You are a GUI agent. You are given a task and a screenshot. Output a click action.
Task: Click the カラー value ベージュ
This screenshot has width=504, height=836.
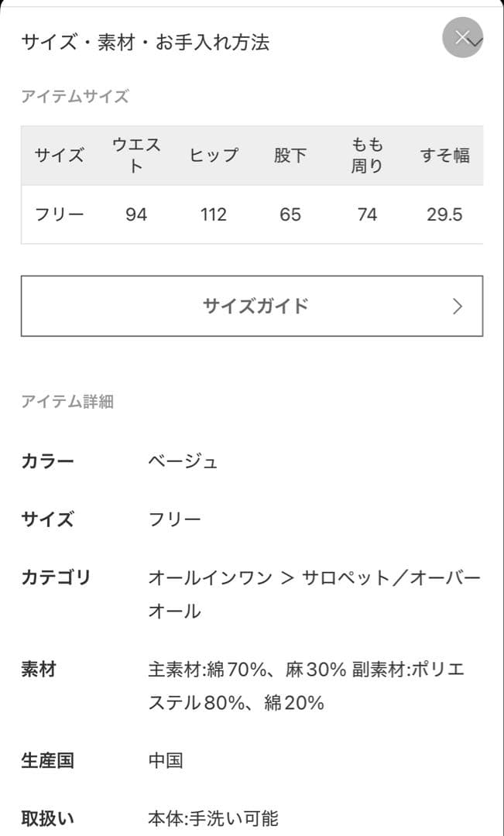[x=183, y=460]
